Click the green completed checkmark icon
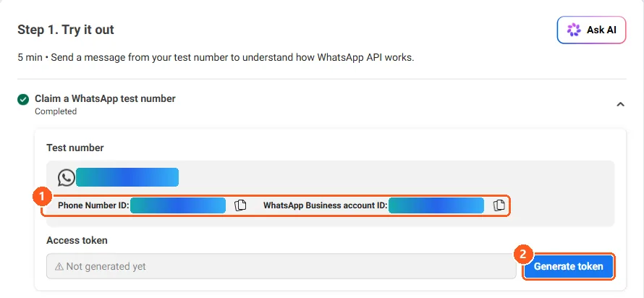The width and height of the screenshot is (644, 298). coord(23,99)
